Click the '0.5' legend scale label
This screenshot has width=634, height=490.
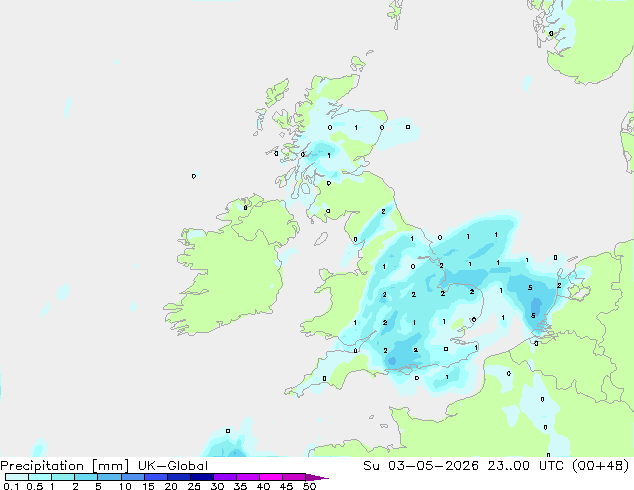35,486
